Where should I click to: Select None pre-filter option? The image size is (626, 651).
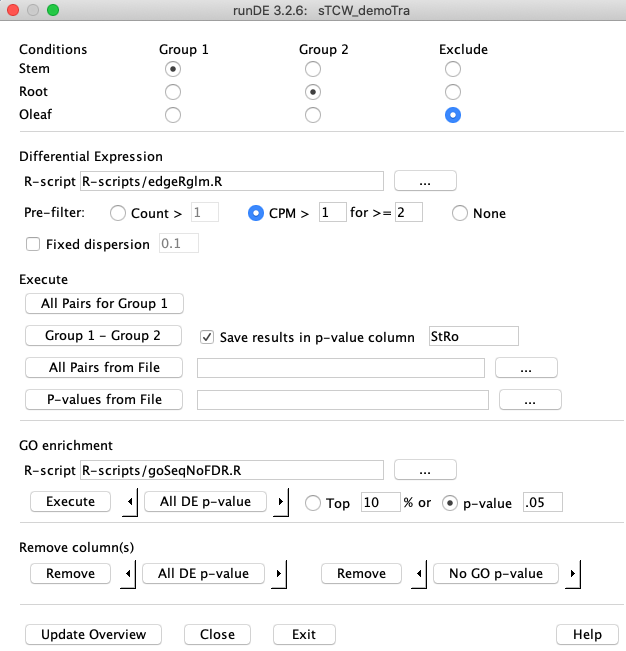coord(460,213)
